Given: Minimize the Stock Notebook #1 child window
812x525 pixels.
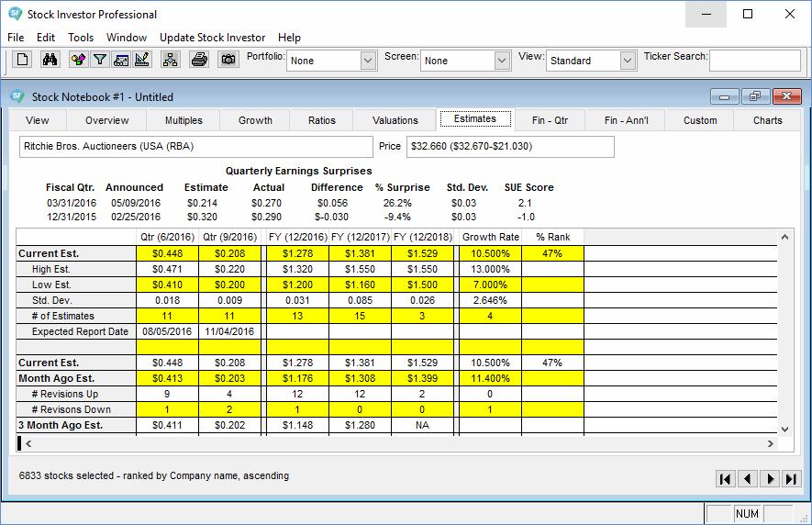Looking at the screenshot, I should (x=725, y=96).
